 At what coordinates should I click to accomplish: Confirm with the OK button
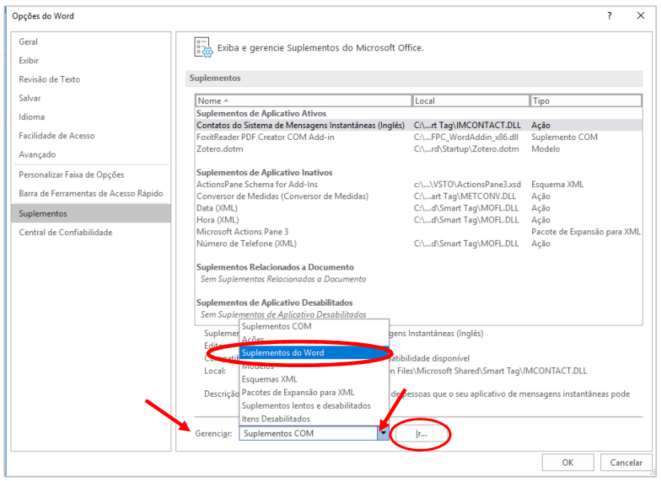(x=568, y=462)
